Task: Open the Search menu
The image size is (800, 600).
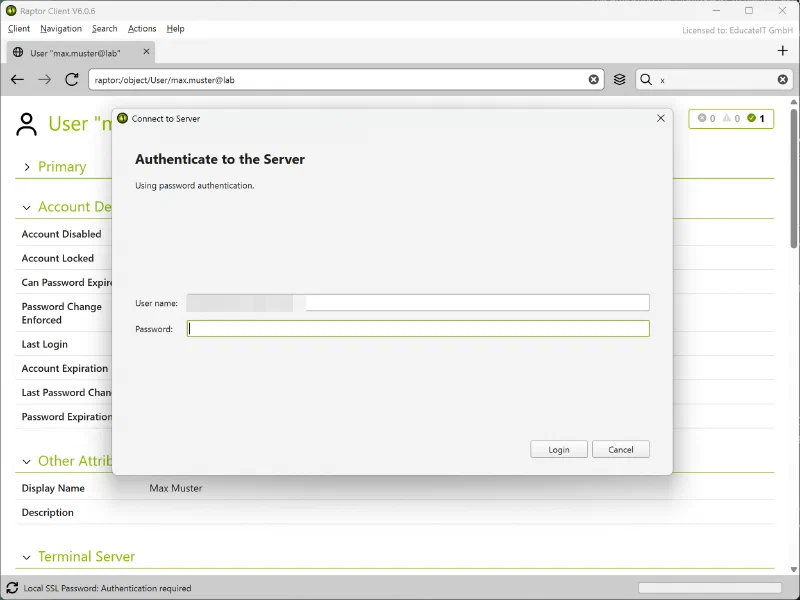Action: pyautogui.click(x=105, y=29)
